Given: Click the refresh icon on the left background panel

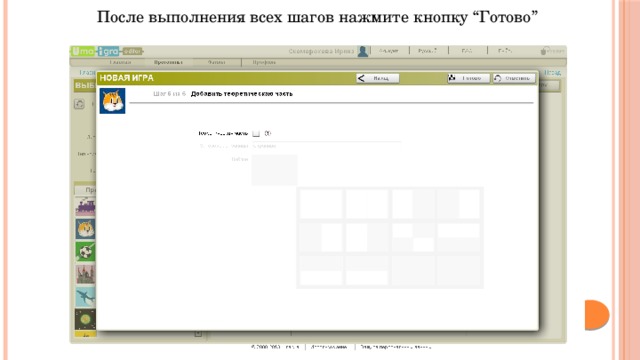Looking at the screenshot, I should (x=79, y=104).
